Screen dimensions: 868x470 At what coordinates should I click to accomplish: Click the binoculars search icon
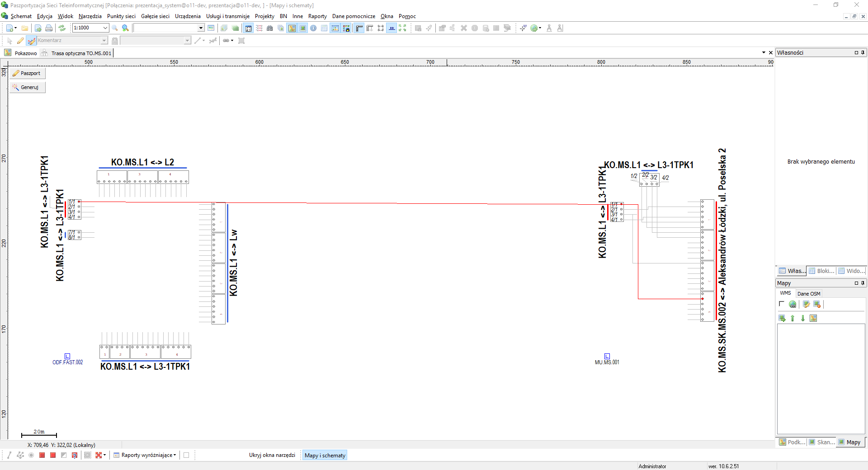(x=269, y=28)
